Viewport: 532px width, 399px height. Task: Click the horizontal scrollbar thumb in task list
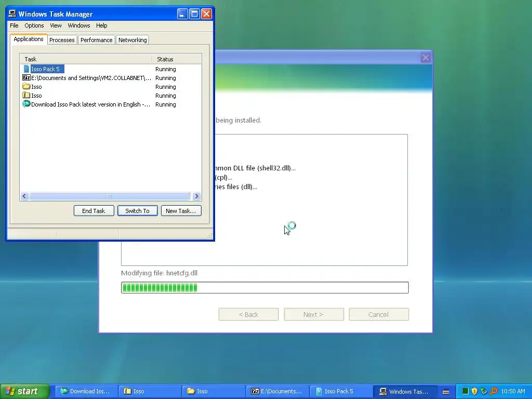point(109,196)
